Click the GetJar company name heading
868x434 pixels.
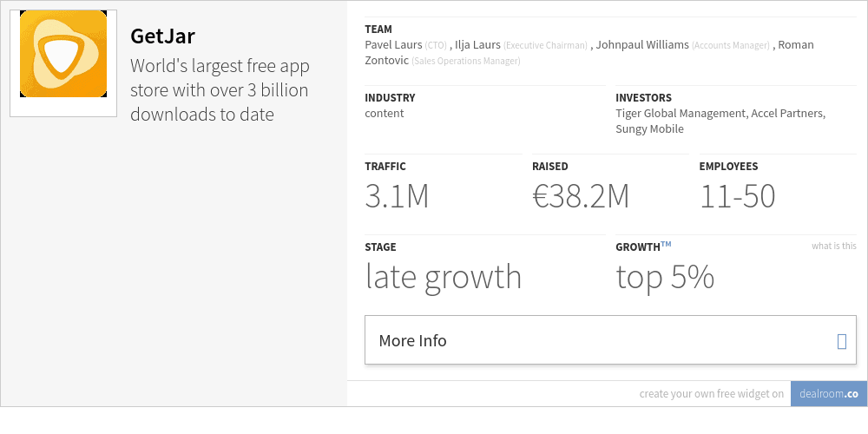(164, 36)
